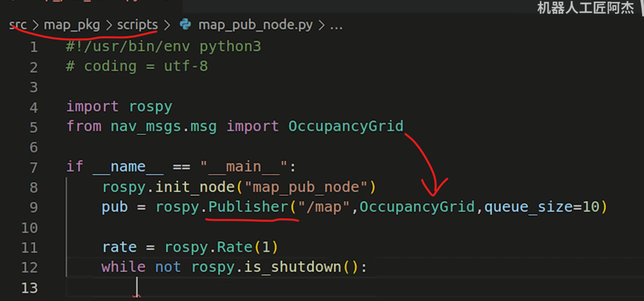Click the chevron after map_pub_node.py
This screenshot has width=644, height=301.
click(321, 25)
